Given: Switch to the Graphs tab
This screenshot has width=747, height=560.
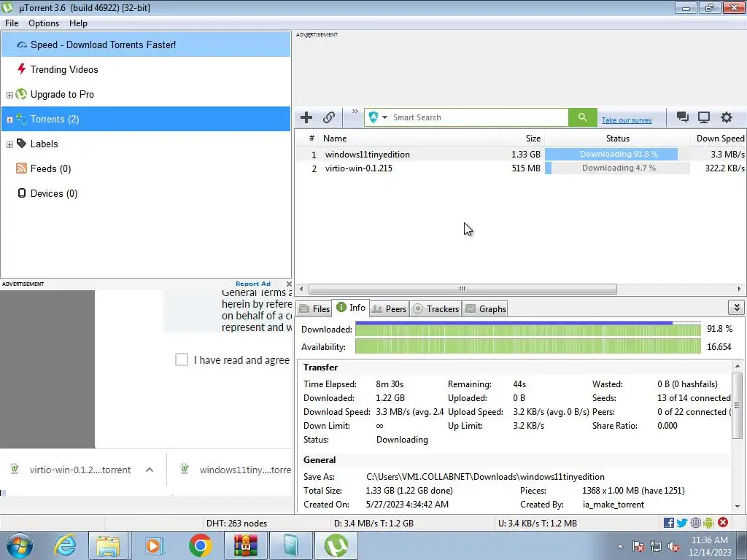Looking at the screenshot, I should 485,309.
